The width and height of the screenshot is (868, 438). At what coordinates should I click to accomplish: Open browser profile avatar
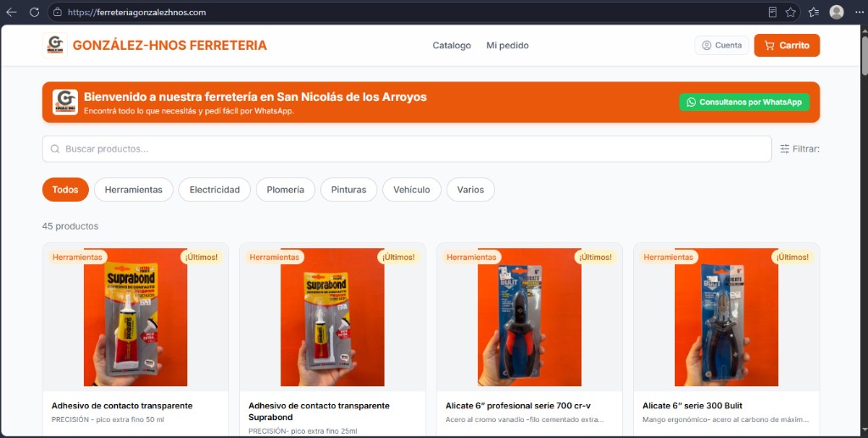coord(837,12)
